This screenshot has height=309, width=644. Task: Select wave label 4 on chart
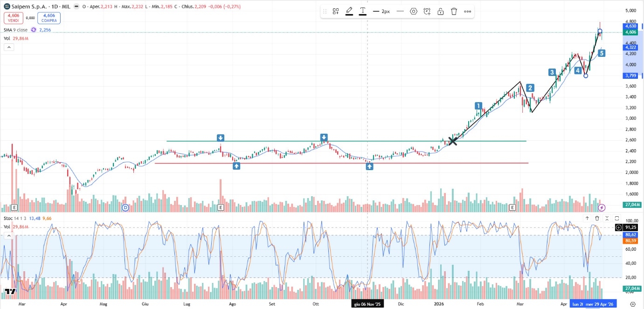578,70
